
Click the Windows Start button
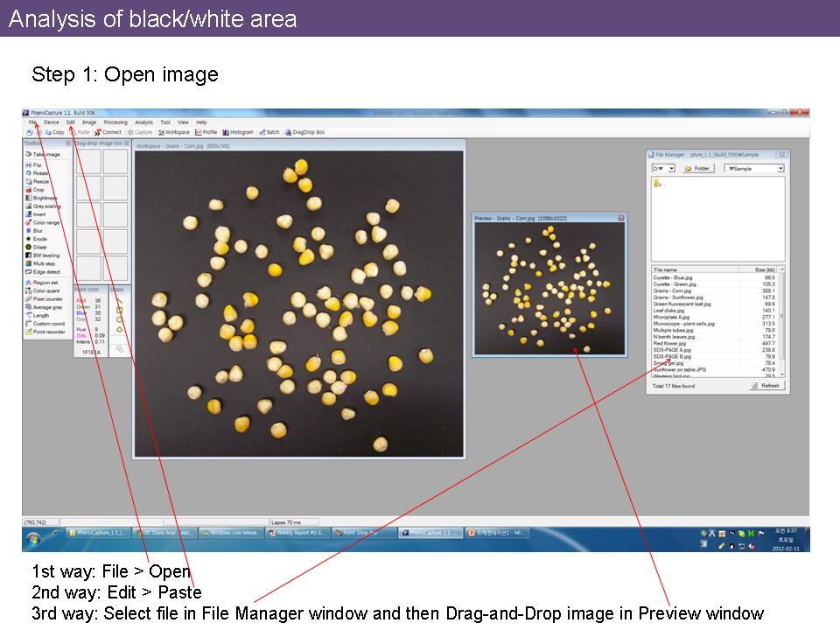pyautogui.click(x=54, y=532)
